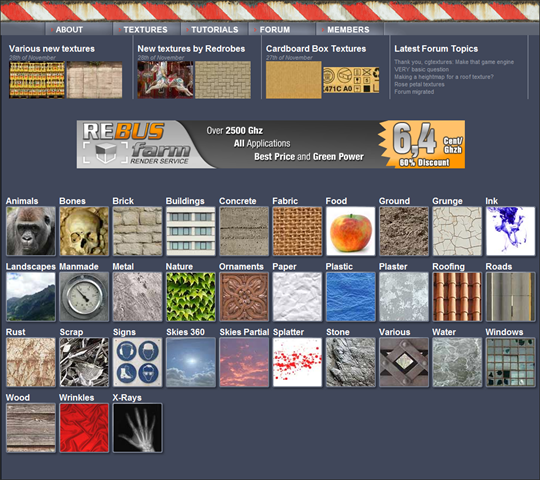Screen dimensions: 540x480
Task: Open the red Wrinkles category
Action: (84, 428)
